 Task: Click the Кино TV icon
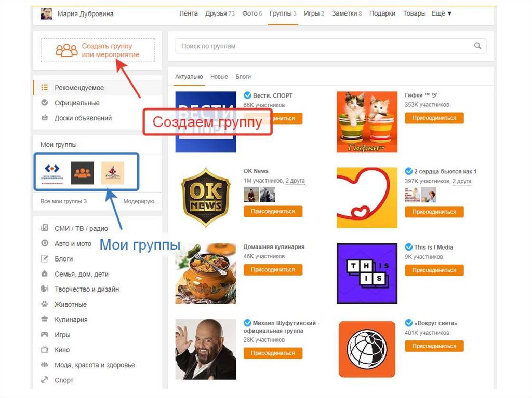(x=45, y=350)
